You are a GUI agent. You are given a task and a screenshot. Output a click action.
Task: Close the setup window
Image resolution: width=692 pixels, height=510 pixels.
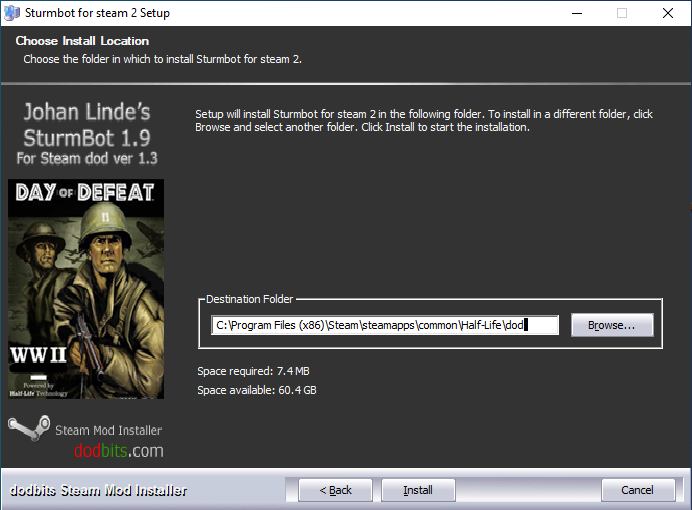pyautogui.click(x=668, y=13)
